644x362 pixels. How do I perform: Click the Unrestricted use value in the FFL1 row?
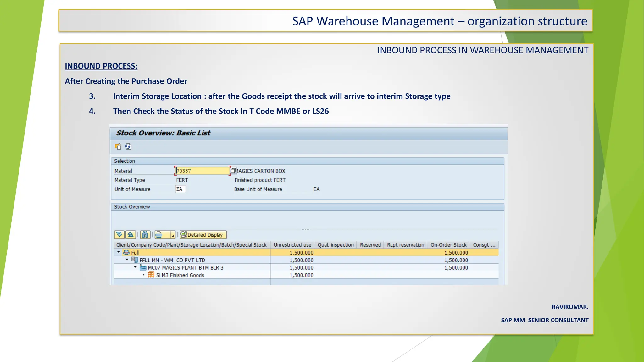[x=302, y=260]
